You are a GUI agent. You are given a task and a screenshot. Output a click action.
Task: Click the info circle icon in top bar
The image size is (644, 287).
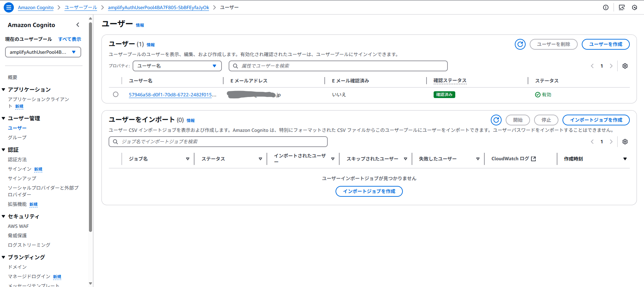click(x=606, y=7)
